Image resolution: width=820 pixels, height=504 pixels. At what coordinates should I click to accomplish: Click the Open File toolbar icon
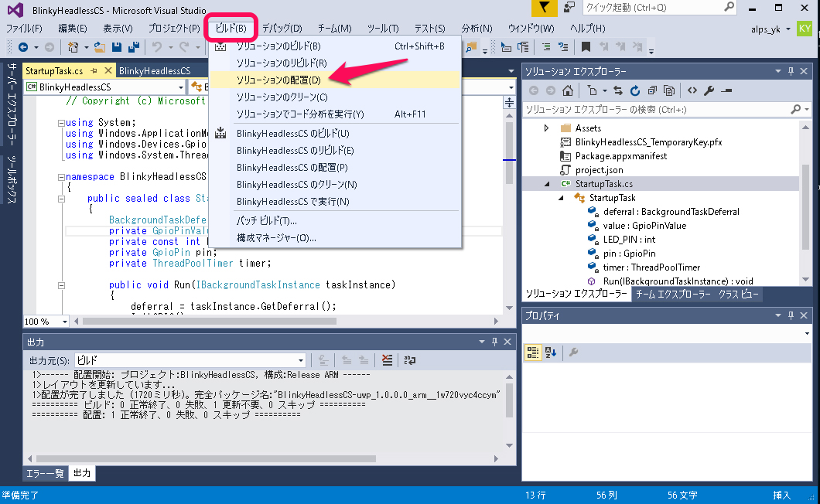(99, 48)
